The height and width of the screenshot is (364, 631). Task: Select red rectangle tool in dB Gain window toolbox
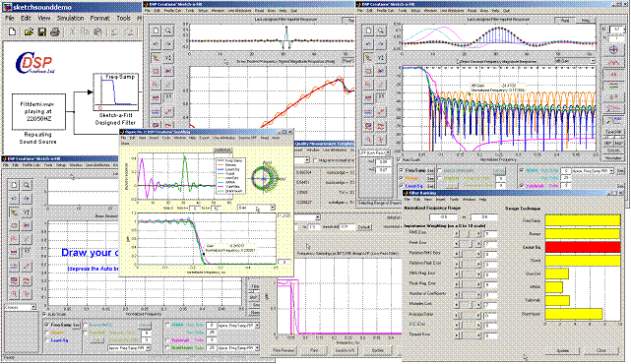(x=368, y=71)
